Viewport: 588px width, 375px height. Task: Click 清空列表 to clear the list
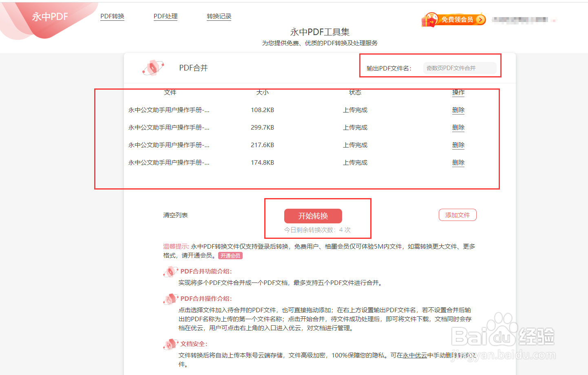[175, 215]
